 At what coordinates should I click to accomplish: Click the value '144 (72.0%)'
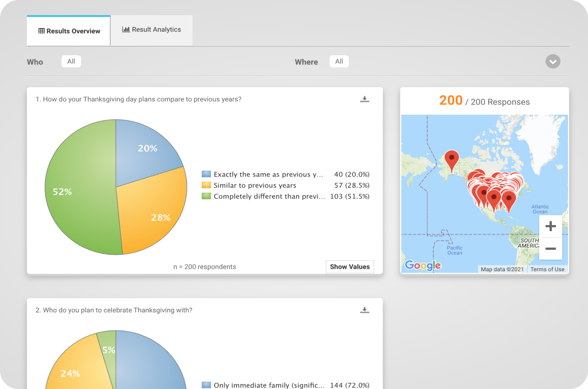349,385
